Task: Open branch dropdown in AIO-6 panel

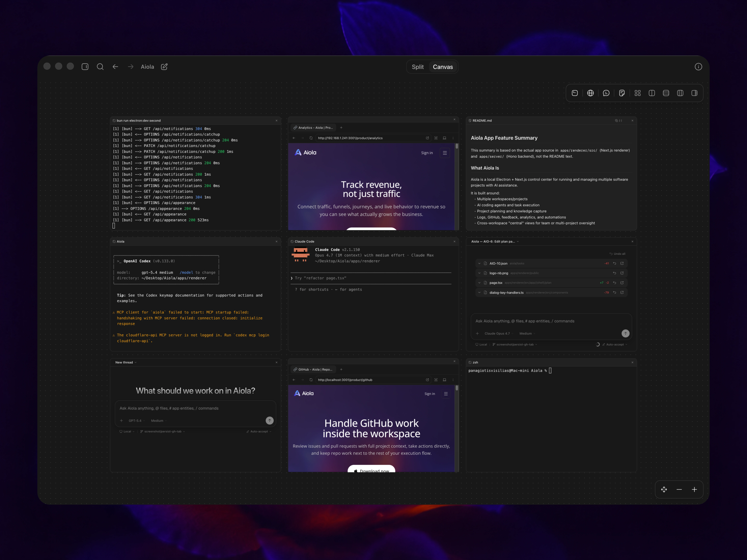Action: 515,345
